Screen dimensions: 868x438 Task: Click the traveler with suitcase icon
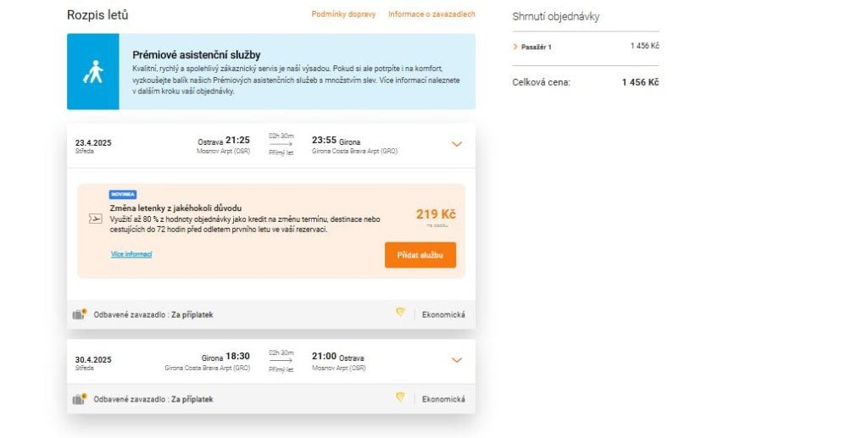coord(93,72)
